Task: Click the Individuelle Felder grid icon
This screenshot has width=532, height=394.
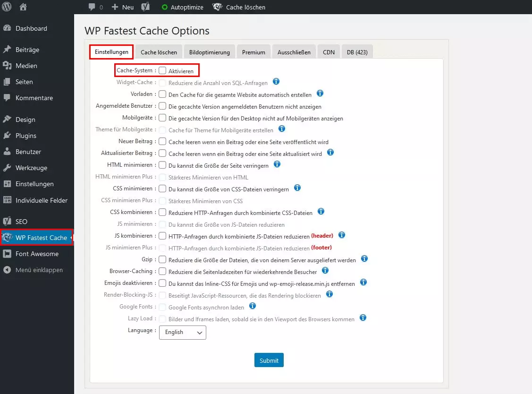Action: (7, 200)
